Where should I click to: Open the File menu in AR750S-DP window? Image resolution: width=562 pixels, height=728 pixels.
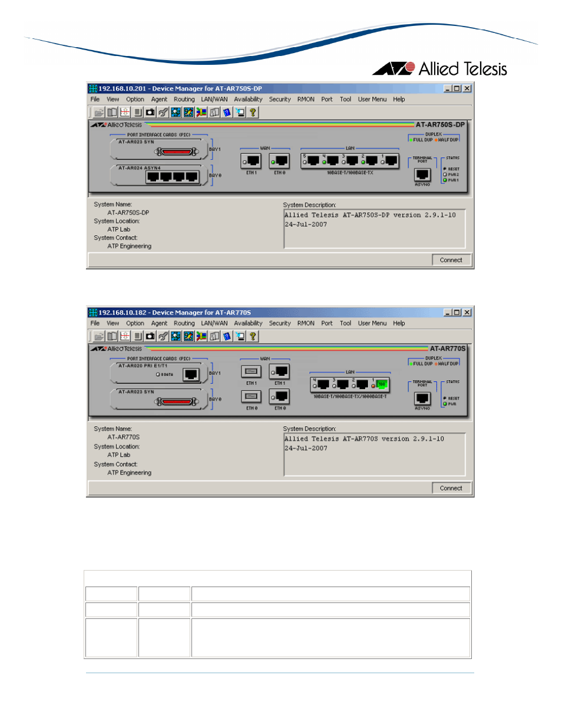(x=95, y=99)
